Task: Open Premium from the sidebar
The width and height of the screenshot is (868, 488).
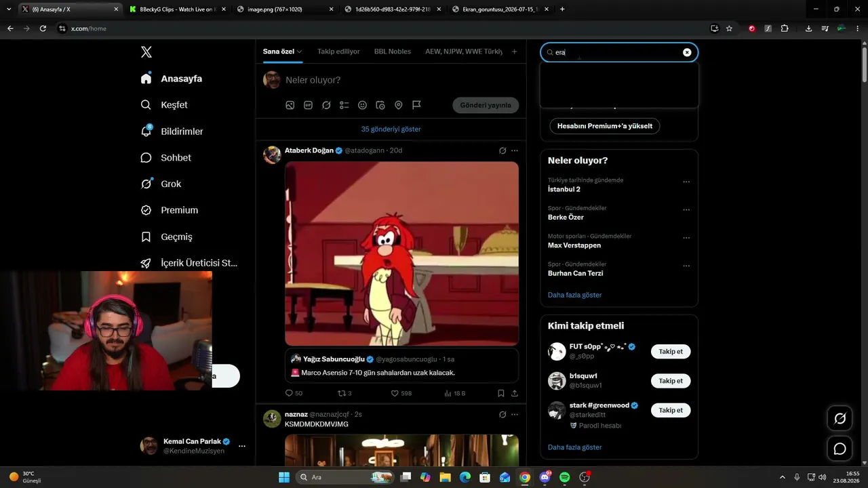Action: pyautogui.click(x=170, y=210)
